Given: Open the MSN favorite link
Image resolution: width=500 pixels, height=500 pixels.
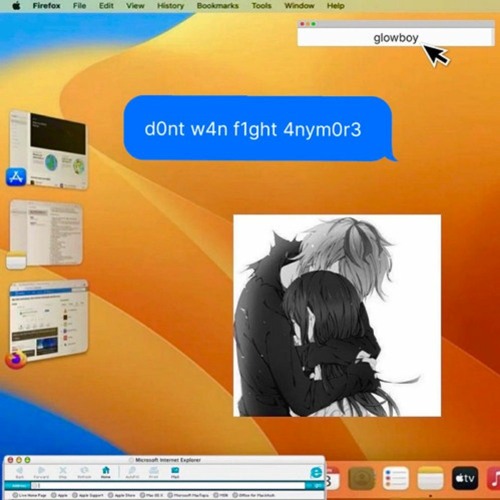Looking at the screenshot, I should [x=221, y=495].
